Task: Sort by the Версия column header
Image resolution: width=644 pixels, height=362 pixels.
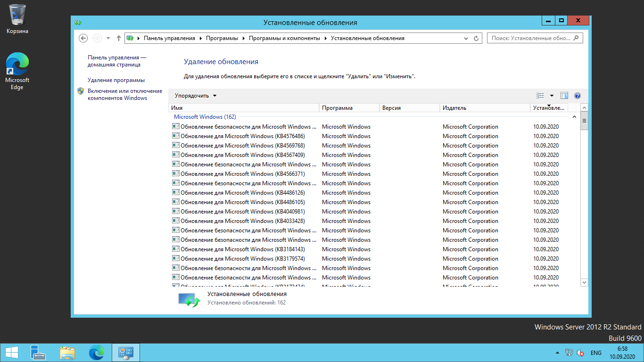Action: click(410, 108)
